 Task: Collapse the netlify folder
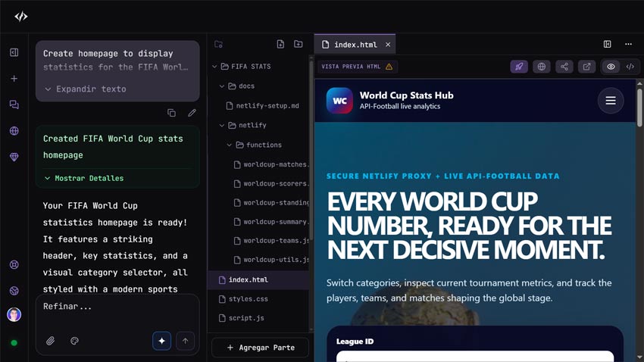coord(222,125)
